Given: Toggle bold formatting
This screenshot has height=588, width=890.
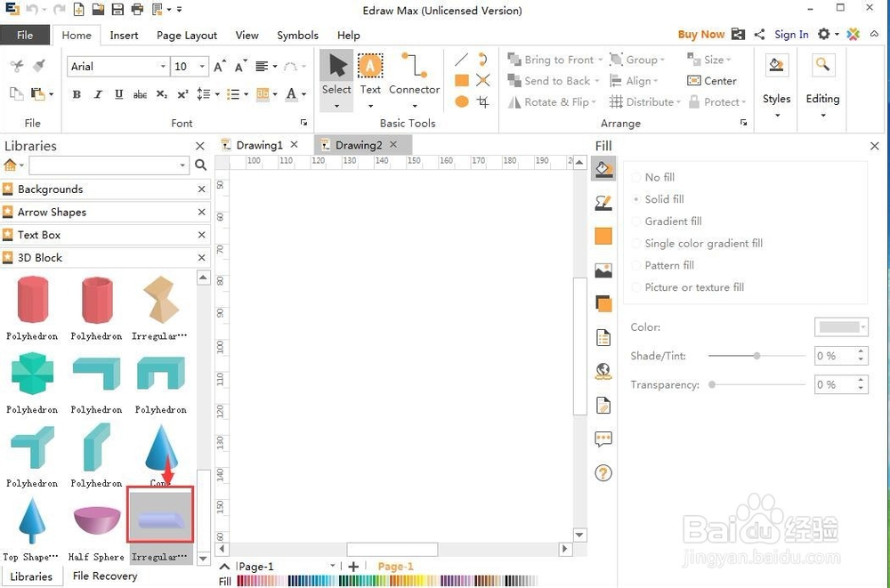Looking at the screenshot, I should coord(77,95).
